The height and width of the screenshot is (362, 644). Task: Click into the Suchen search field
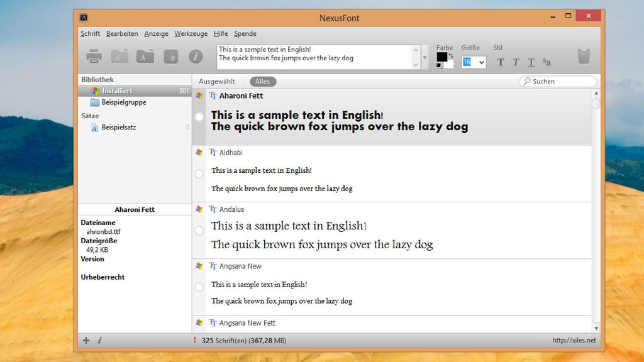[558, 81]
